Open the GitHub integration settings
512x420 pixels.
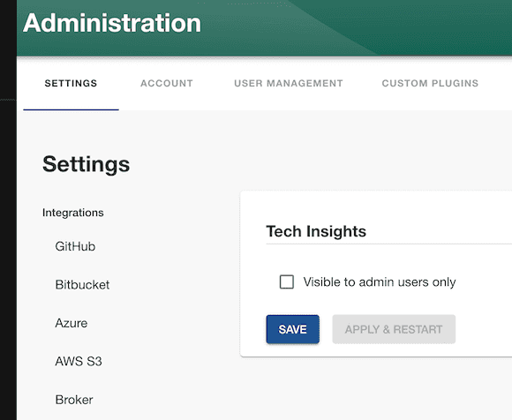coord(75,246)
